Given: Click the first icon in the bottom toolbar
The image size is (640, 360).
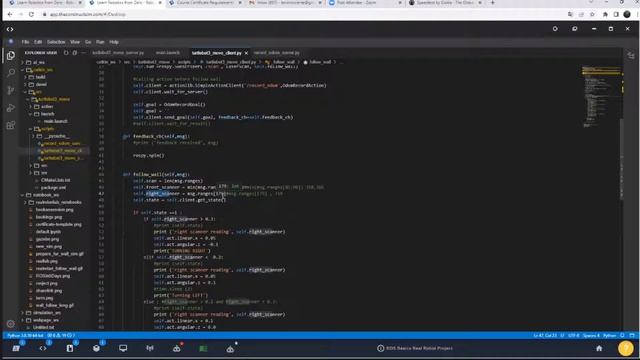Looking at the screenshot, I should pyautogui.click(x=16, y=348).
